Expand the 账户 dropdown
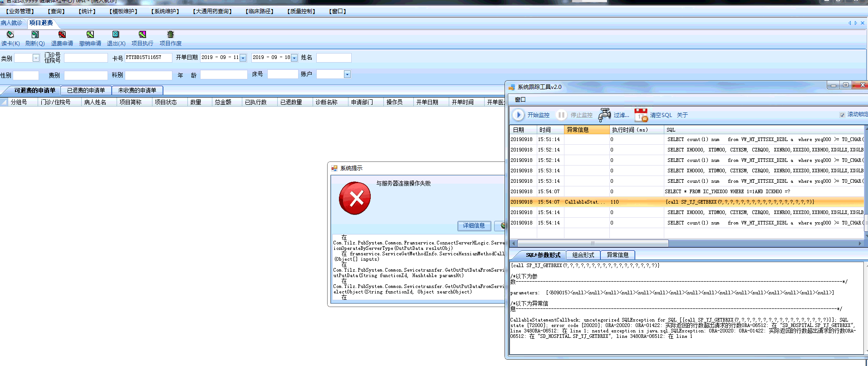Screen dimensions: 868x366 click(x=347, y=74)
